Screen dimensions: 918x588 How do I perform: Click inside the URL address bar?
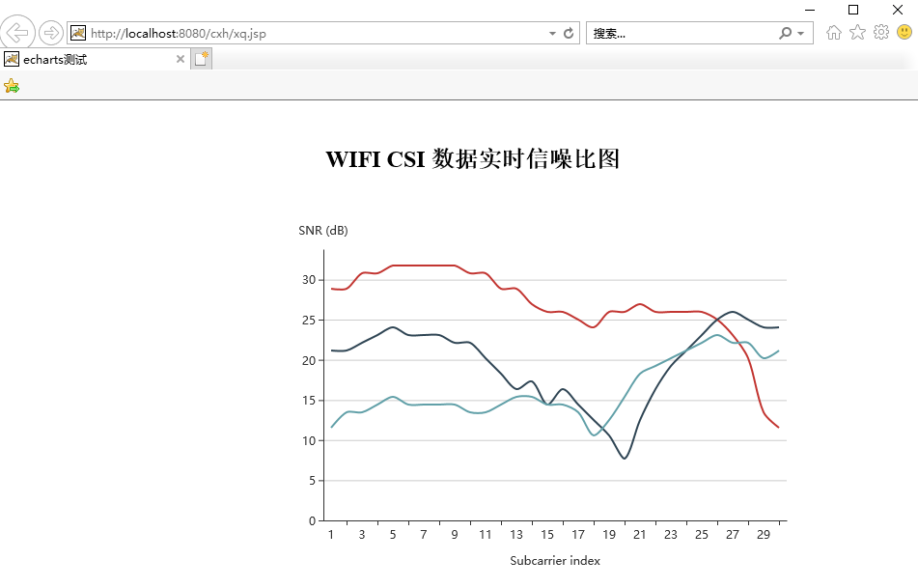click(290, 32)
